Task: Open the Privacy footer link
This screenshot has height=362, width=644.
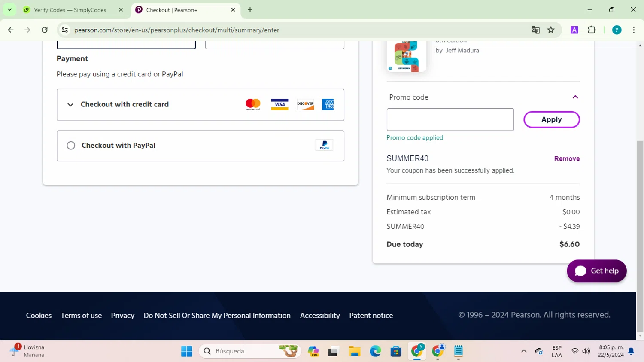Action: click(x=123, y=316)
